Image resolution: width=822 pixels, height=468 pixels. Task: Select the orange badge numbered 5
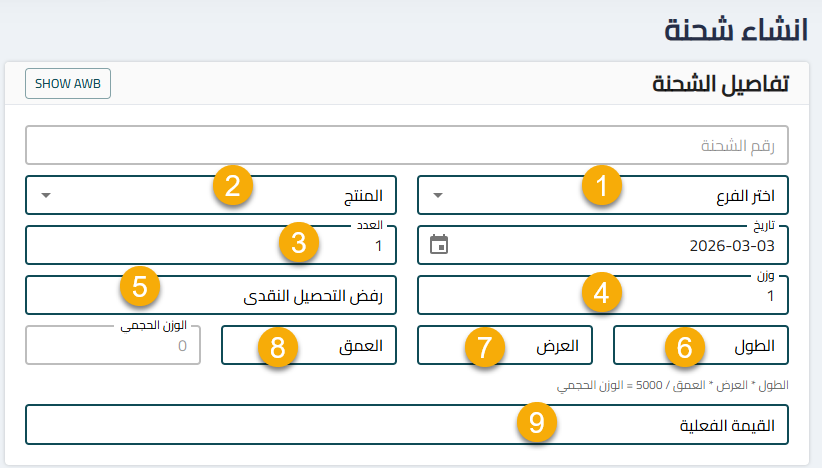(x=139, y=286)
